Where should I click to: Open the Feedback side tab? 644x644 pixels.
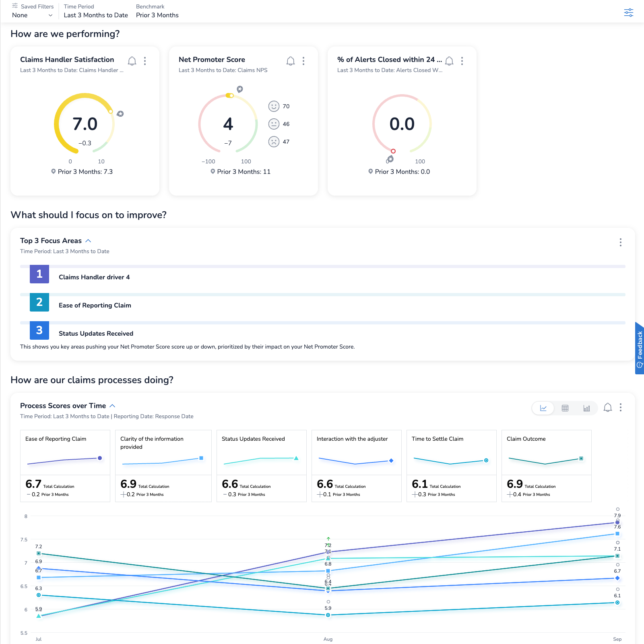639,348
